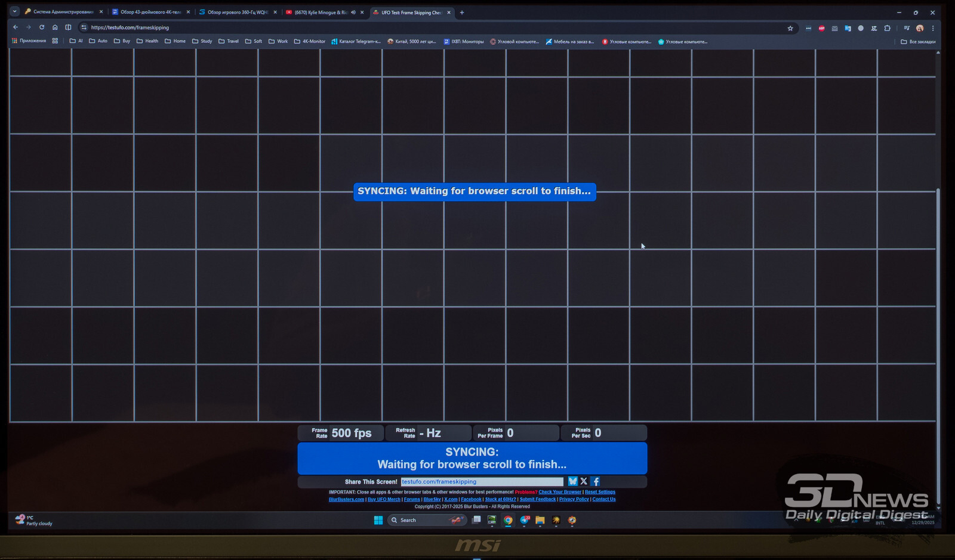This screenshot has height=560, width=955.
Task: Toggle the side panel icon near address bar
Action: coord(68,27)
